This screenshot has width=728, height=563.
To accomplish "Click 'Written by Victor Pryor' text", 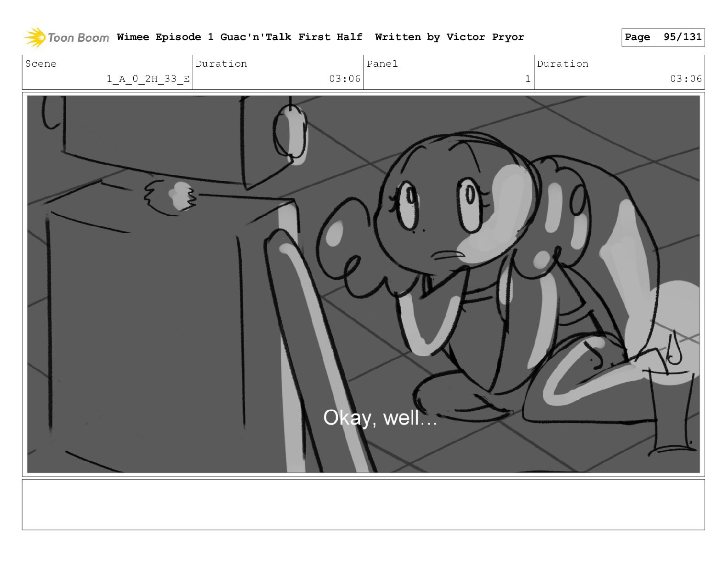I will click(x=449, y=37).
